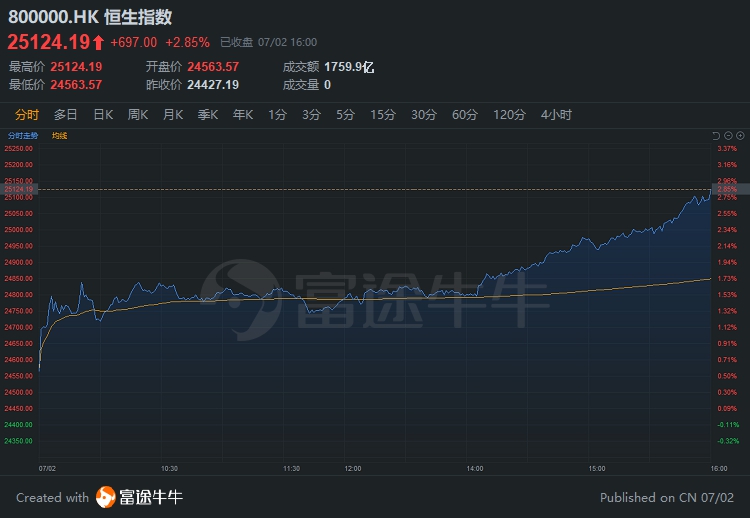Click the percent change +2.85%
This screenshot has height=518, width=750.
click(x=188, y=43)
